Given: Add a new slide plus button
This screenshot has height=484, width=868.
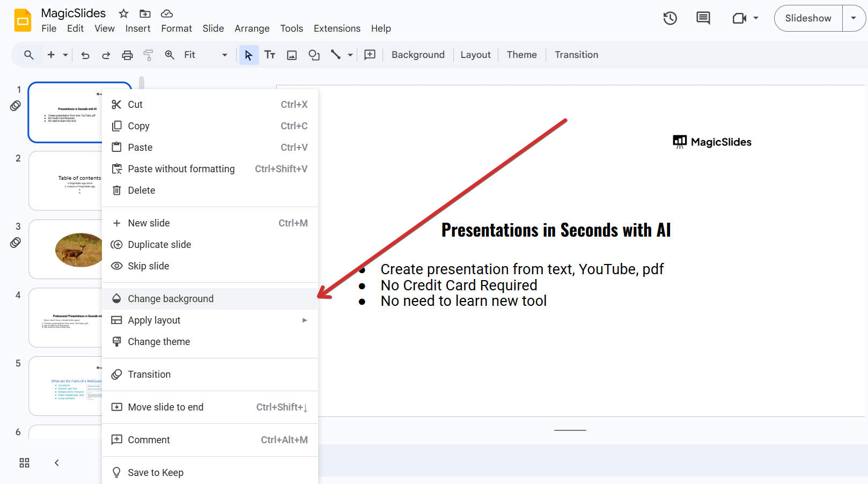Looking at the screenshot, I should 51,55.
